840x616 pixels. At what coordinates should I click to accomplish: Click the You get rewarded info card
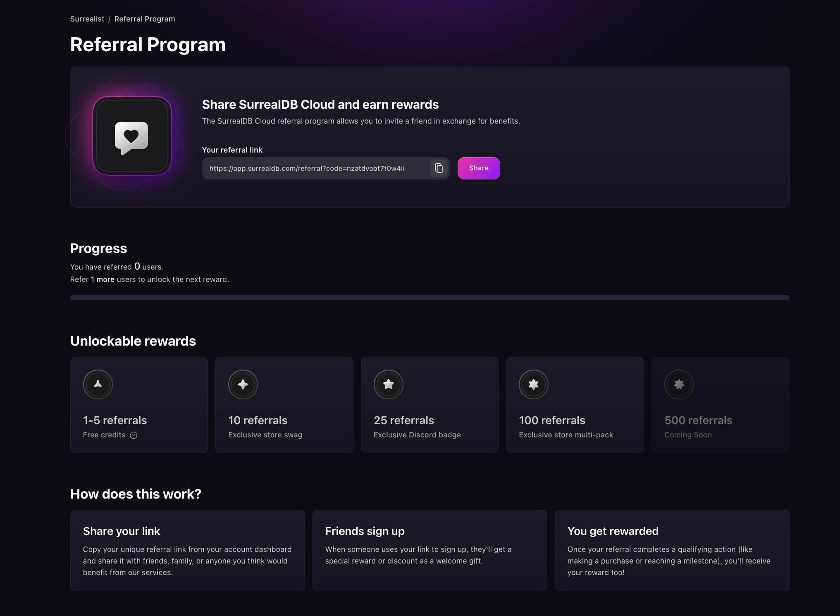pyautogui.click(x=672, y=550)
